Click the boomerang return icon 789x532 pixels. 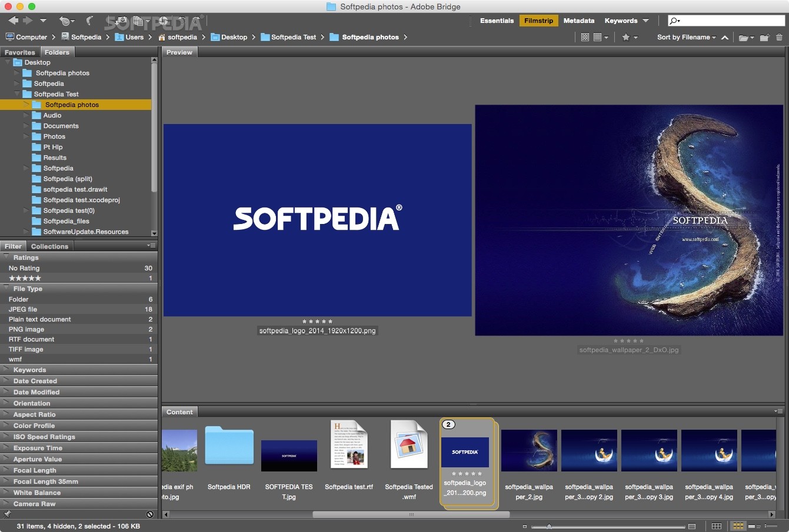pyautogui.click(x=89, y=21)
